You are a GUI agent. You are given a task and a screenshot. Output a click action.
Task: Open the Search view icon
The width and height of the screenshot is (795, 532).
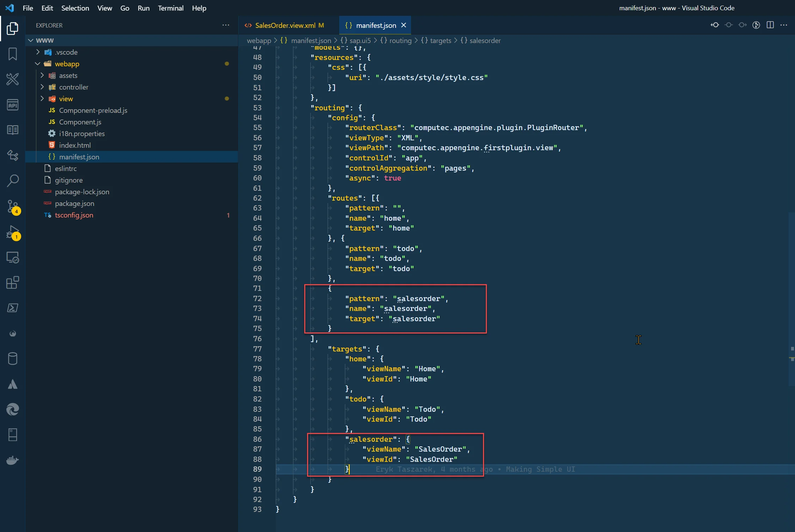pyautogui.click(x=13, y=181)
